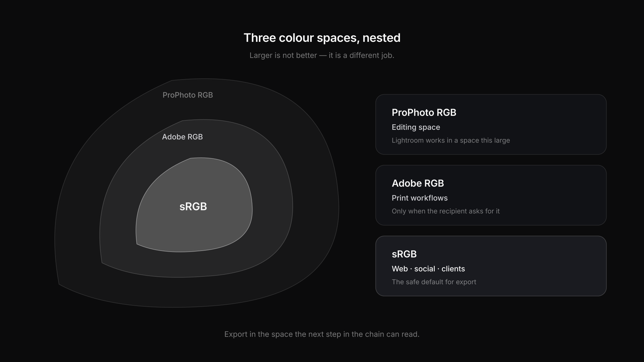Click the sRGB label in central shape
Viewport: 644px width, 362px height.
(x=193, y=207)
